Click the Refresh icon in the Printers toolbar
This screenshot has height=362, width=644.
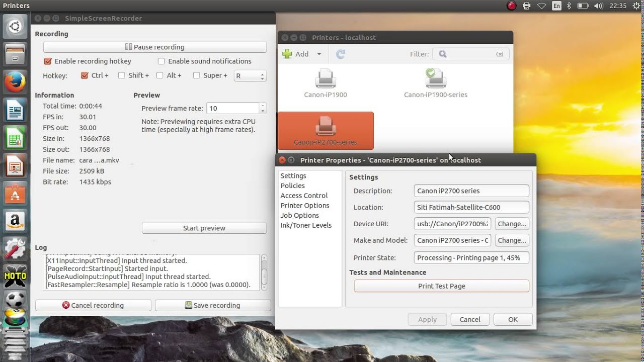[341, 54]
